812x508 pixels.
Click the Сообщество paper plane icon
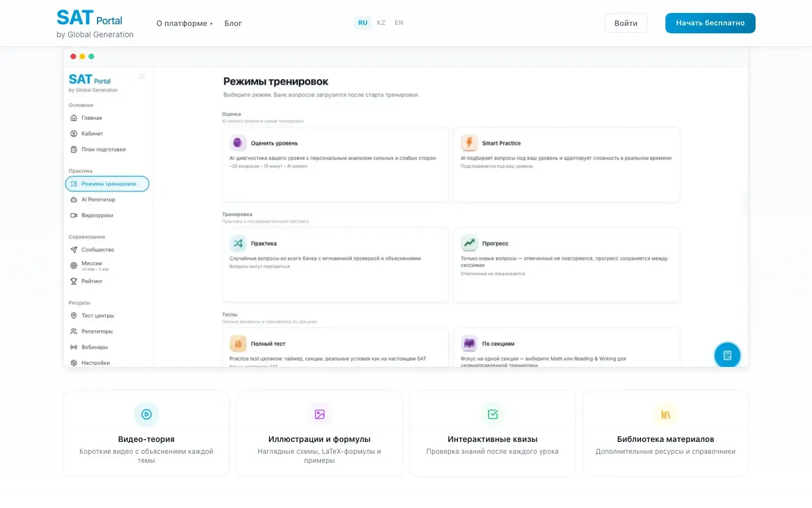(x=73, y=249)
